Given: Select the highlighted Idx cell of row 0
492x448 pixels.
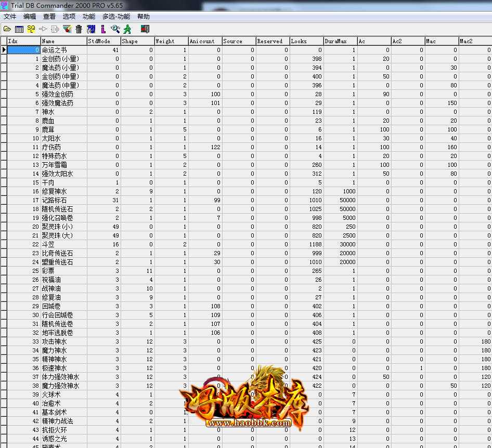Looking at the screenshot, I should coord(23,50).
